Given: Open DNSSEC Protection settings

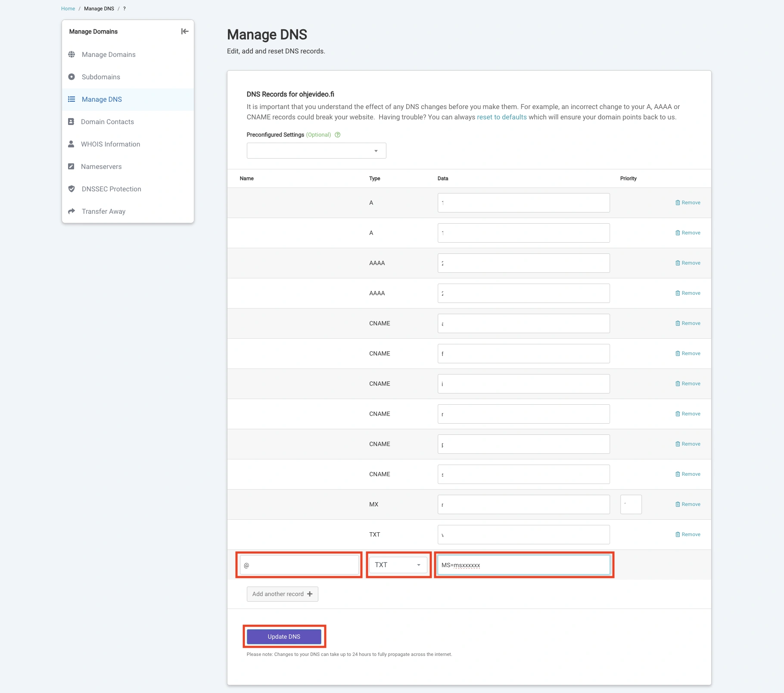Looking at the screenshot, I should [x=111, y=189].
